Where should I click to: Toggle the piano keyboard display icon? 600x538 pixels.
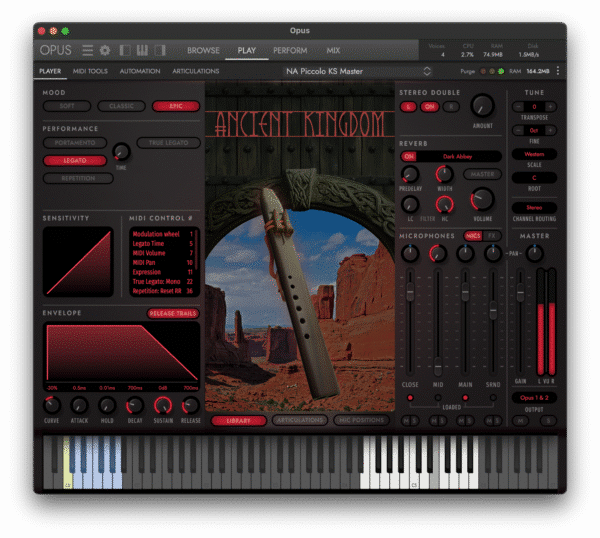click(142, 50)
